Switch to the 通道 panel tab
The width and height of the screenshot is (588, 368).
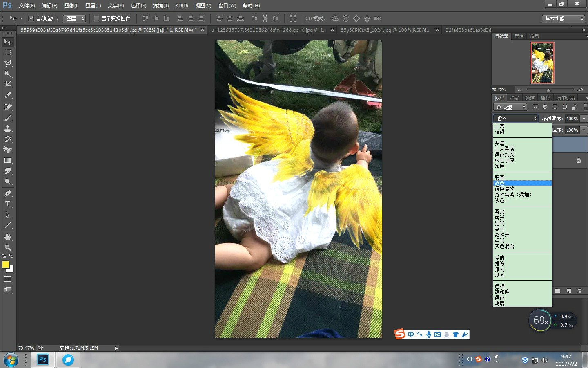tap(530, 98)
